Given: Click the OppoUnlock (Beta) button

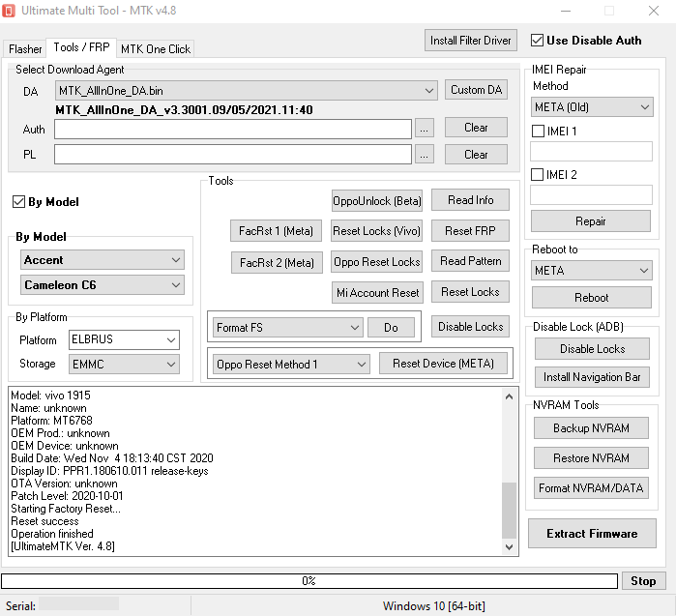Looking at the screenshot, I should (377, 201).
